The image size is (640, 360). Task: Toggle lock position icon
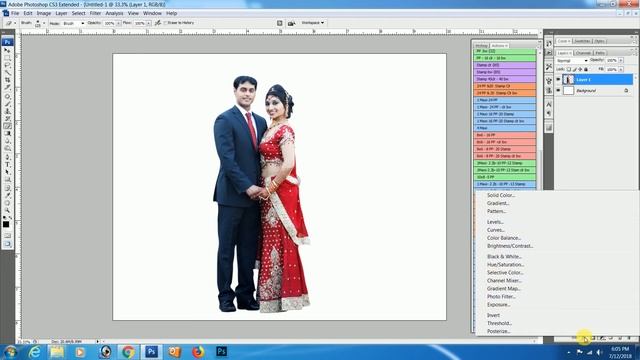click(580, 69)
